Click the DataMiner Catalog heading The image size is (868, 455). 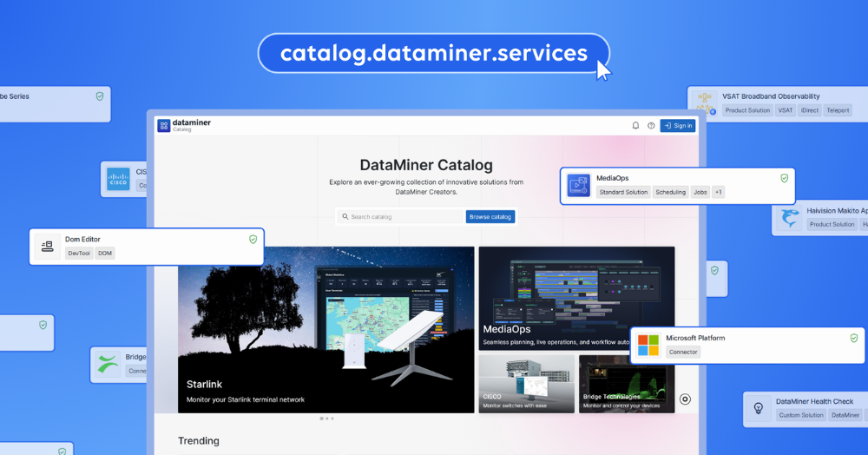tap(426, 165)
